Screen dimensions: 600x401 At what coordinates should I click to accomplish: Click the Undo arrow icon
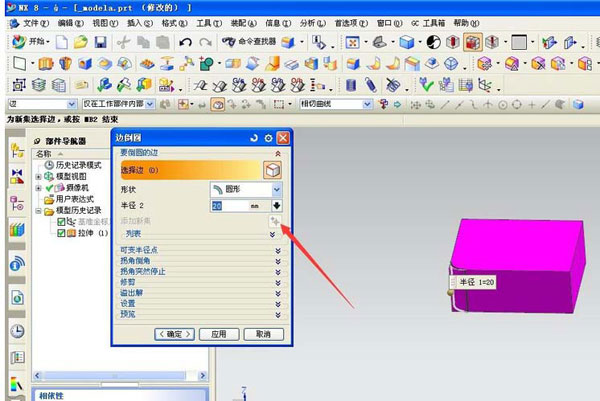(185, 43)
